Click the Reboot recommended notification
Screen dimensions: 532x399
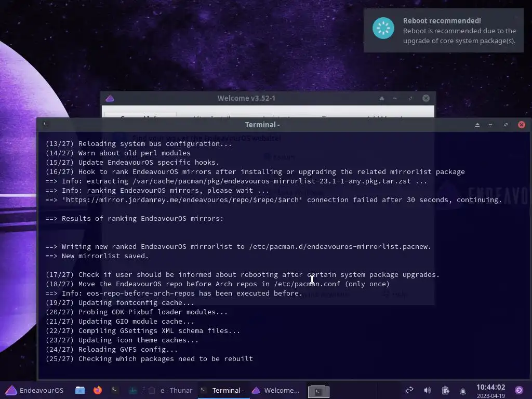[x=444, y=31]
